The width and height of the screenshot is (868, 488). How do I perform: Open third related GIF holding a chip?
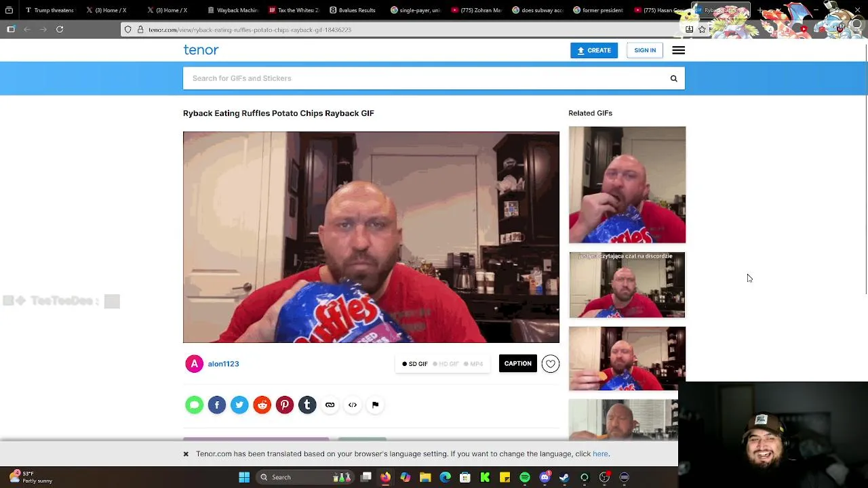(627, 359)
